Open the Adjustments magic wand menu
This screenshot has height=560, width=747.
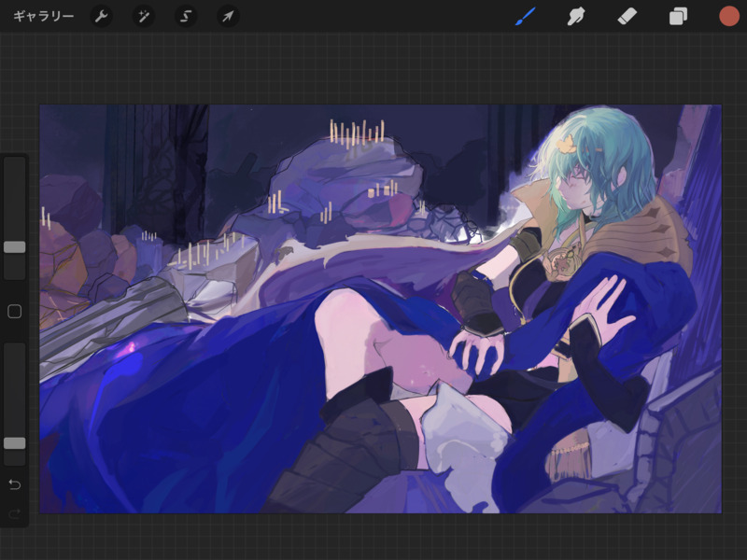(144, 17)
